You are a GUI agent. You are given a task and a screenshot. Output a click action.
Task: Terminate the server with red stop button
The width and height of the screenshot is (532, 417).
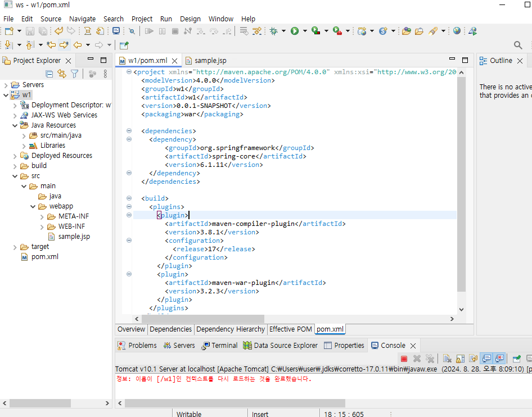[x=404, y=359]
